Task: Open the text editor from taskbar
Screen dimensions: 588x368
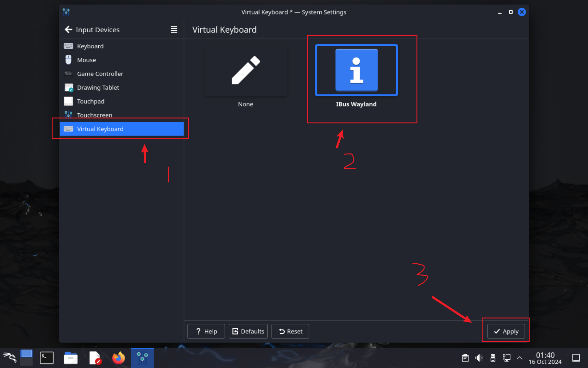Action: coord(95,358)
